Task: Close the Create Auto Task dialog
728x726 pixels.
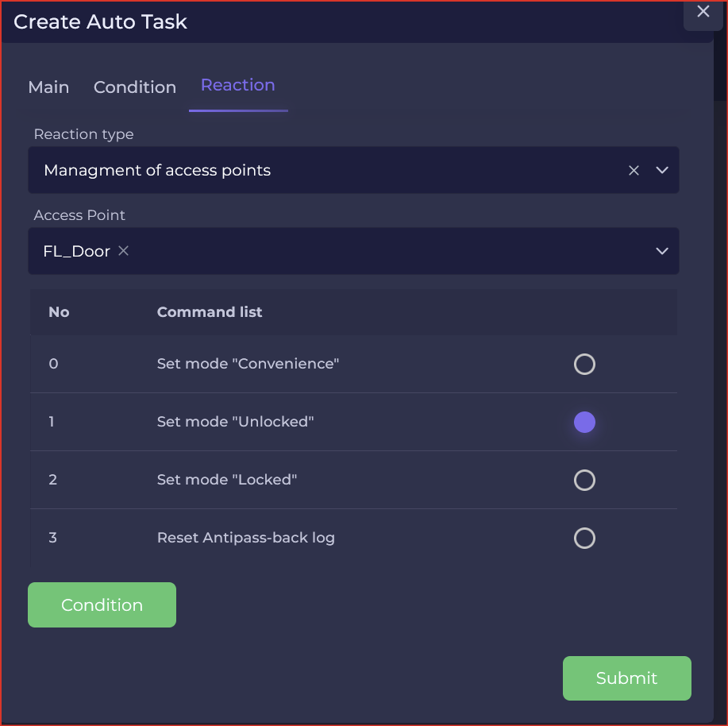Action: coord(703,12)
